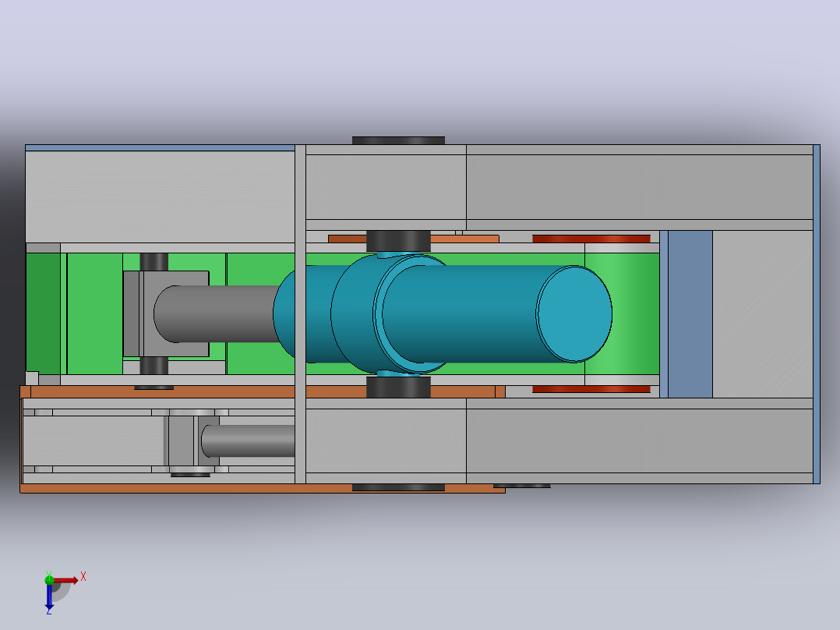
Task: Select the upper red strip above the green channel
Action: click(591, 239)
